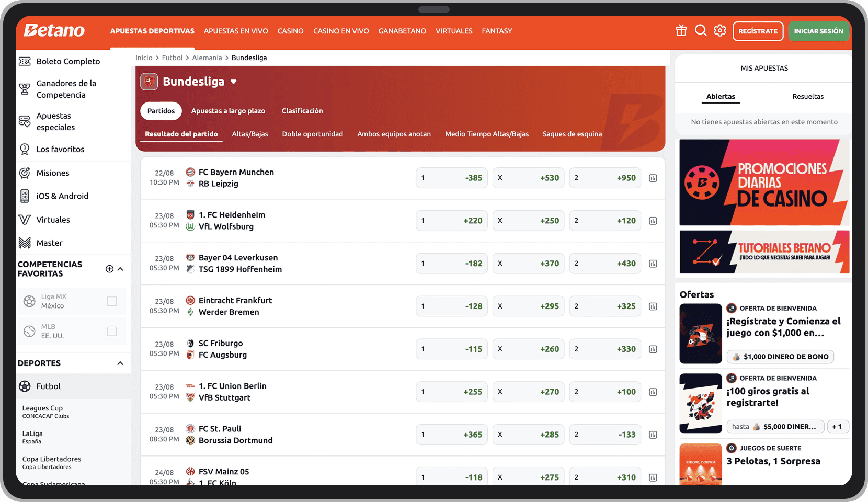Switch to the Resueltas bets tab

tap(808, 96)
